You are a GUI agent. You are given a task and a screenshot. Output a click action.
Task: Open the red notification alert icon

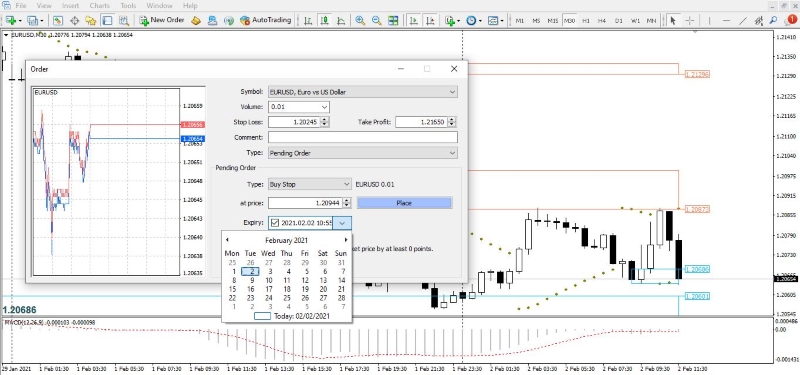[x=791, y=20]
